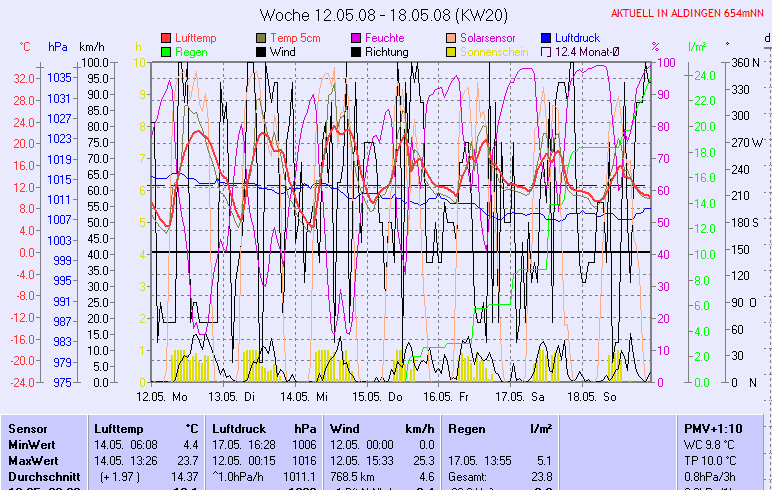Viewport: 772px width, 490px height.
Task: Select the 12.05. Mo date label
Action: pos(161,396)
